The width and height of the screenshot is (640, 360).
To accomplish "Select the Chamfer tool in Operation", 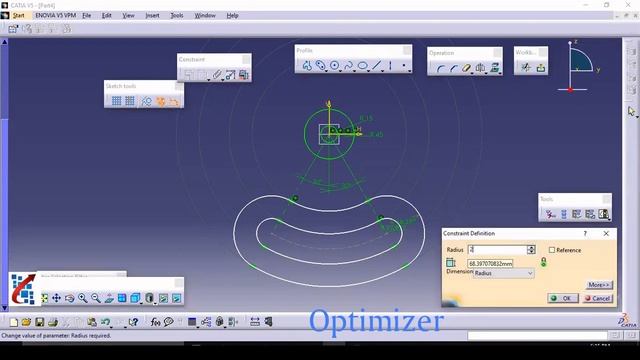I will pos(453,69).
